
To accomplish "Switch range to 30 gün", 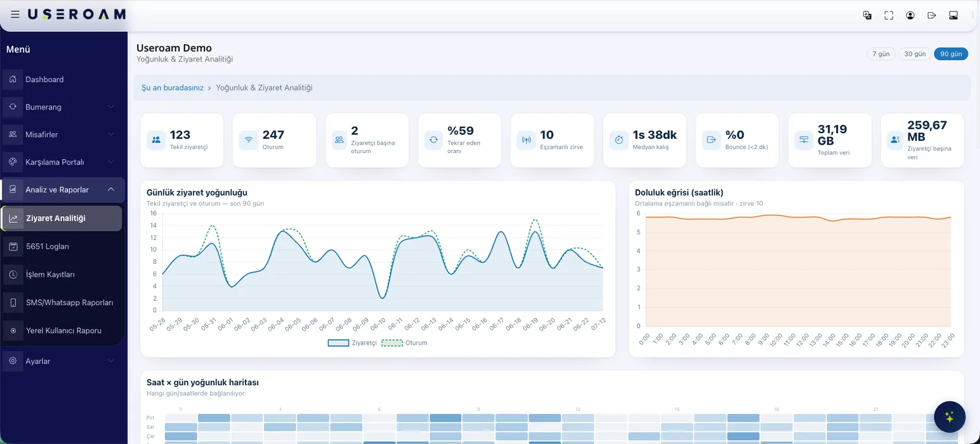I will click(x=915, y=54).
